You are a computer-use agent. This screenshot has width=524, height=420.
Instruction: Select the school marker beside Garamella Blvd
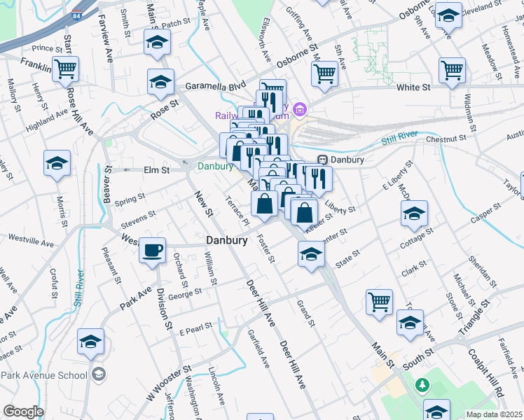[x=160, y=84]
